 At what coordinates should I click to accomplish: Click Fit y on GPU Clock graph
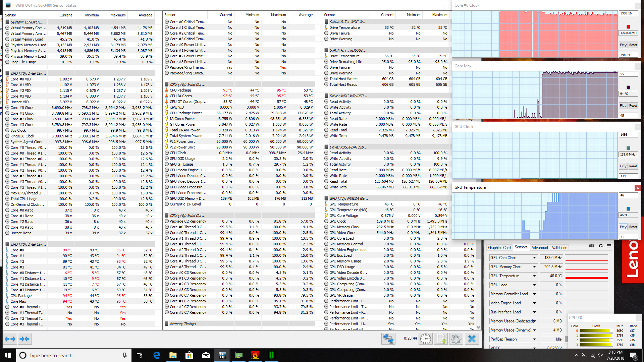pyautogui.click(x=623, y=166)
